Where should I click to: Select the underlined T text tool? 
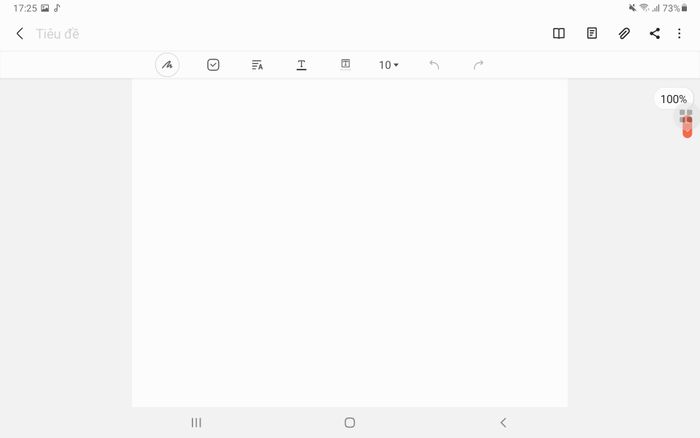coord(301,65)
